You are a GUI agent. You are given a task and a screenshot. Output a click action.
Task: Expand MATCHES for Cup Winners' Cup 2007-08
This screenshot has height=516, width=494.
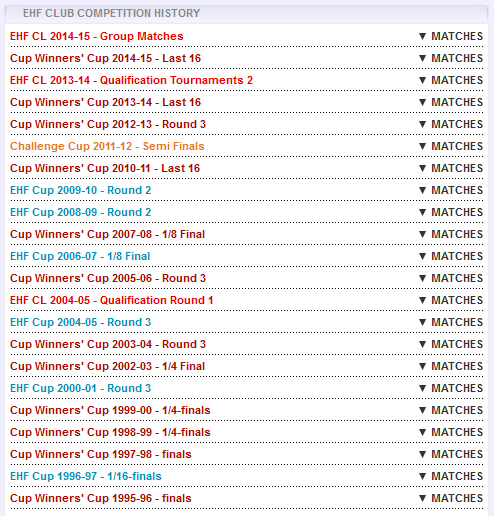(451, 234)
